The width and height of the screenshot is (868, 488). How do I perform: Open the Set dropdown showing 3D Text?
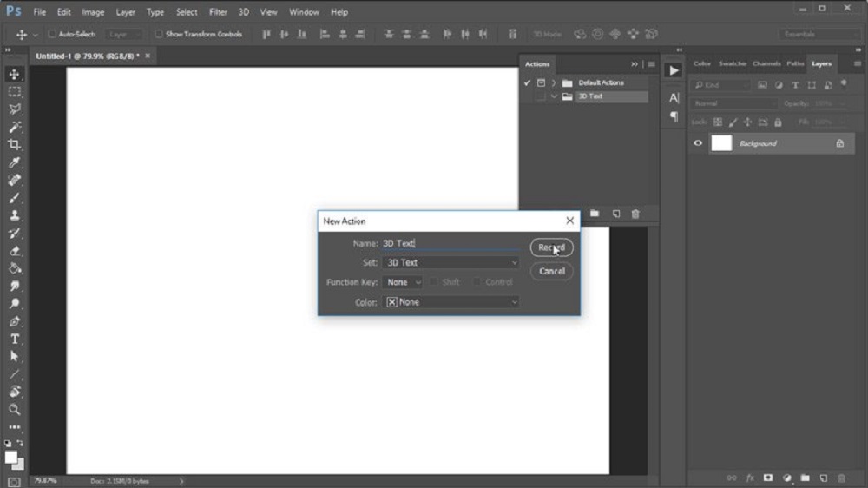pos(450,262)
